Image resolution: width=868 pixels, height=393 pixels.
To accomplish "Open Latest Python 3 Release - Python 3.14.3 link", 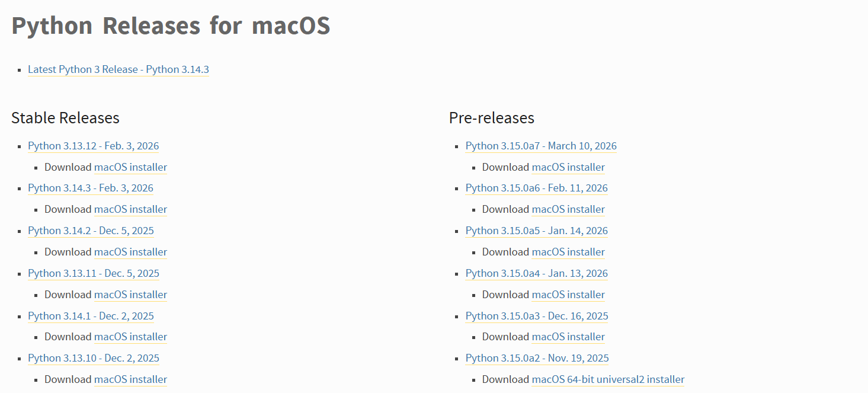I will pyautogui.click(x=118, y=69).
